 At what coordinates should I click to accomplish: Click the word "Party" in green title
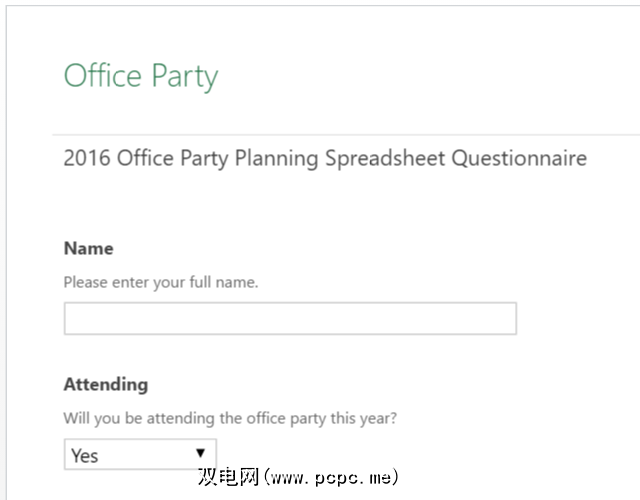click(x=184, y=78)
